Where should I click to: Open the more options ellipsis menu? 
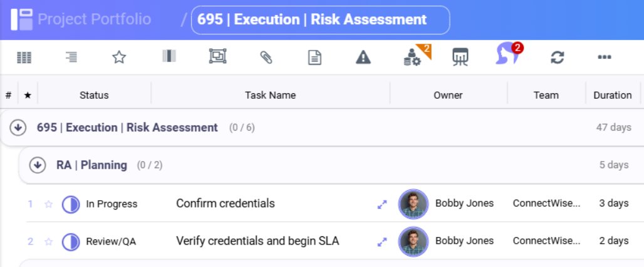coord(604,58)
